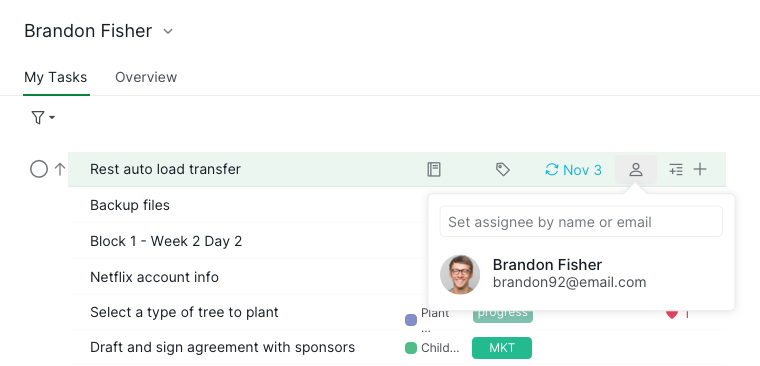Click the plus icon on the task row

(700, 169)
